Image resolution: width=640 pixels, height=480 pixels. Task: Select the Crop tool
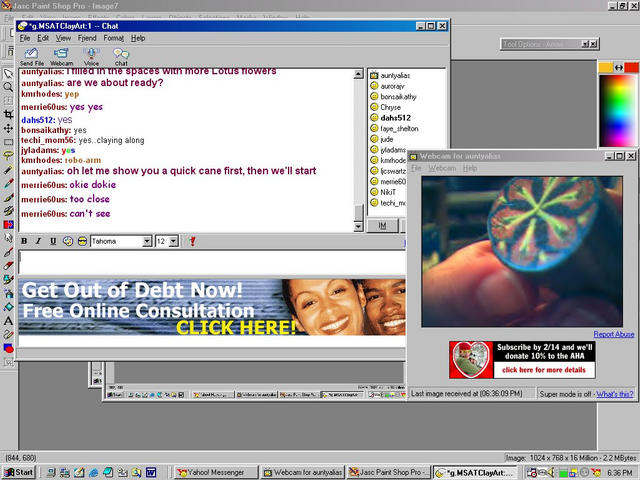(x=8, y=114)
